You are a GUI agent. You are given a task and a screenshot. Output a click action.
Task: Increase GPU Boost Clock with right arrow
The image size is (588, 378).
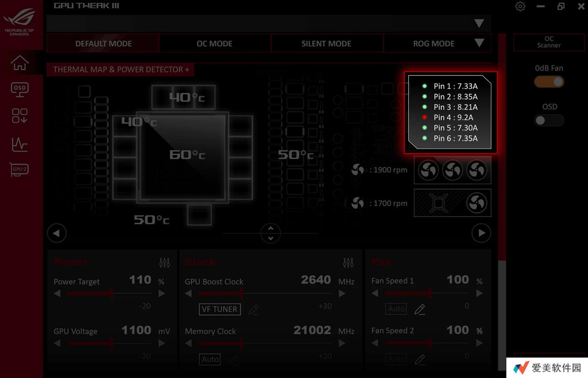coord(342,293)
